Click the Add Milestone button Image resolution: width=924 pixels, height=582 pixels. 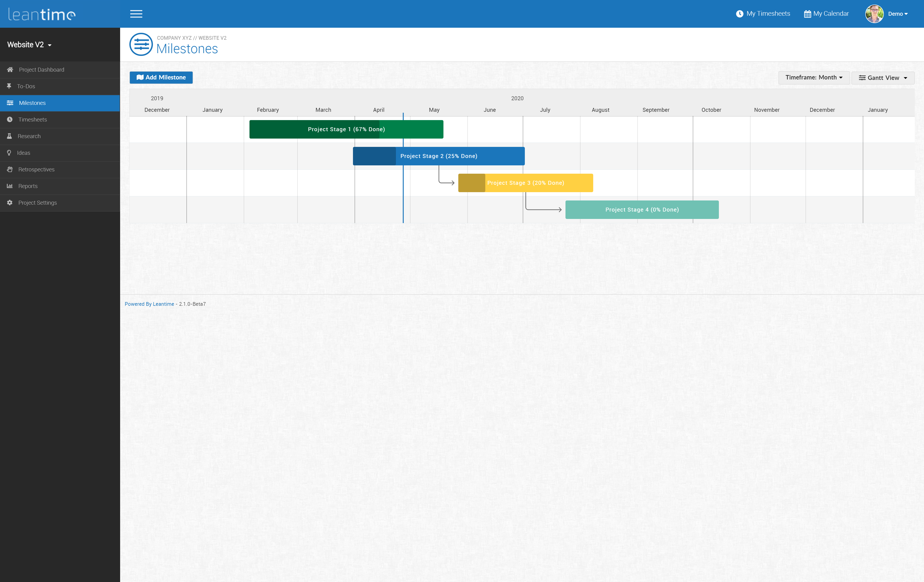pyautogui.click(x=161, y=78)
